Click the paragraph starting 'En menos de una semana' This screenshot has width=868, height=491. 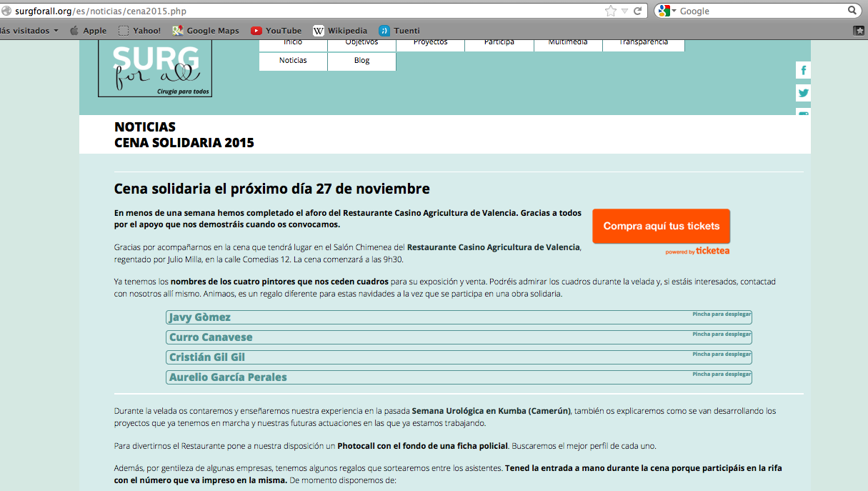point(348,219)
